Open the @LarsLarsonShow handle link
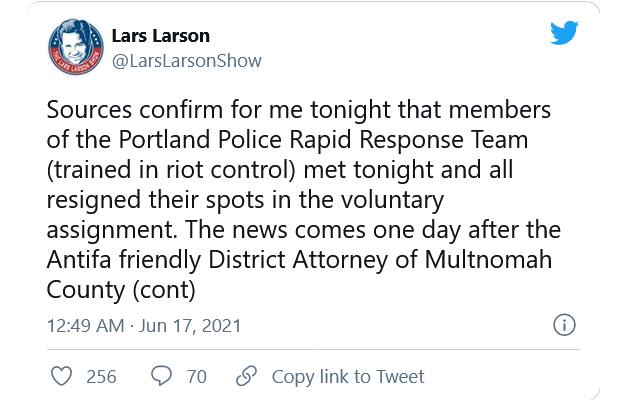Screen dimensions: 625x400 coord(187,61)
